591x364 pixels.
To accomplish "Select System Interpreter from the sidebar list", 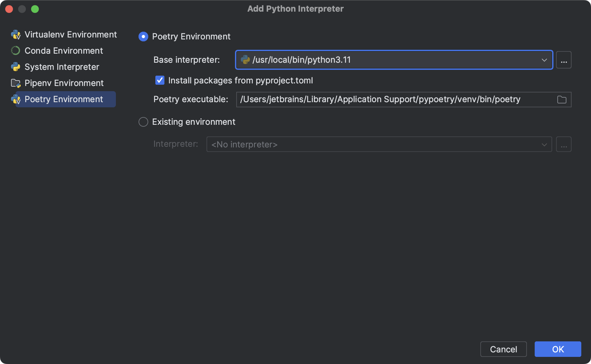I will pyautogui.click(x=61, y=67).
